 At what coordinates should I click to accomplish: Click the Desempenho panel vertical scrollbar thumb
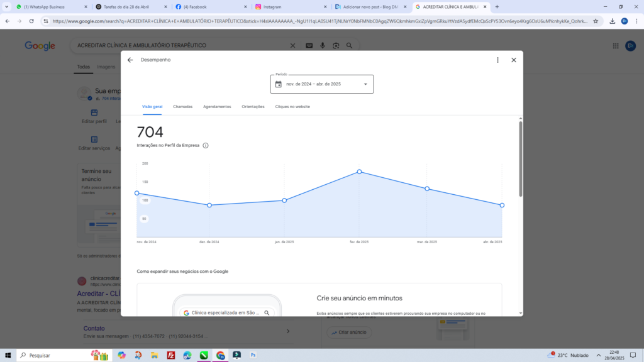(x=520, y=159)
